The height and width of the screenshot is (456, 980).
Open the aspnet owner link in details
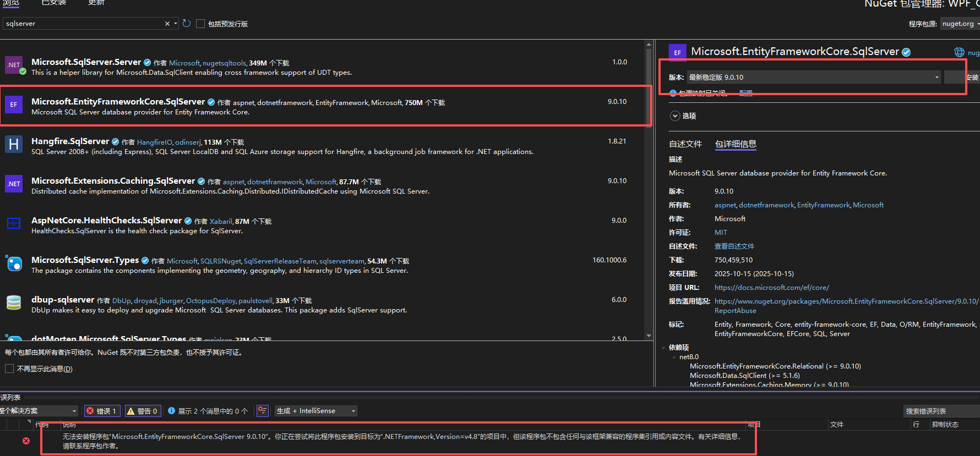725,205
